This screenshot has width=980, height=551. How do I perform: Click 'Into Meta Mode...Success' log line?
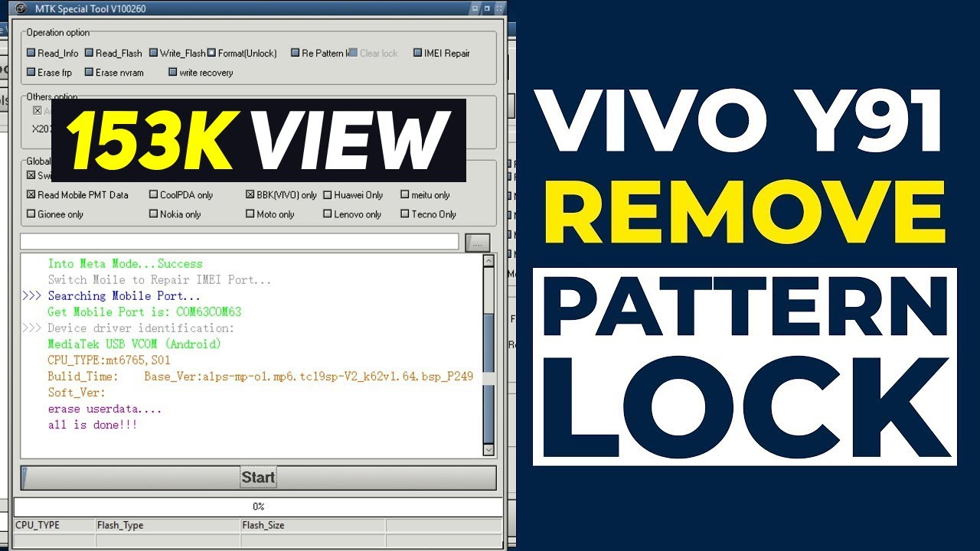tap(125, 264)
